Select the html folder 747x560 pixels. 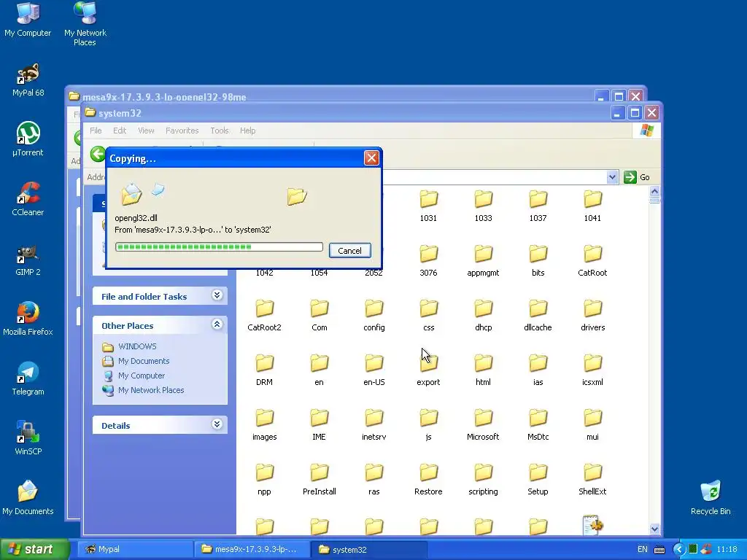pyautogui.click(x=483, y=370)
